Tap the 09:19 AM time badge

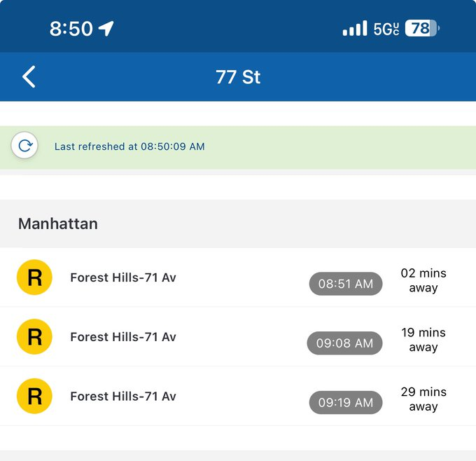pos(346,402)
